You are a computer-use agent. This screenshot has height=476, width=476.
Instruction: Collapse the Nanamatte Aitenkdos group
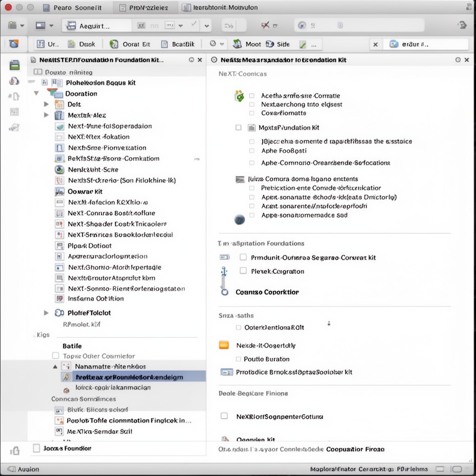tap(55, 366)
